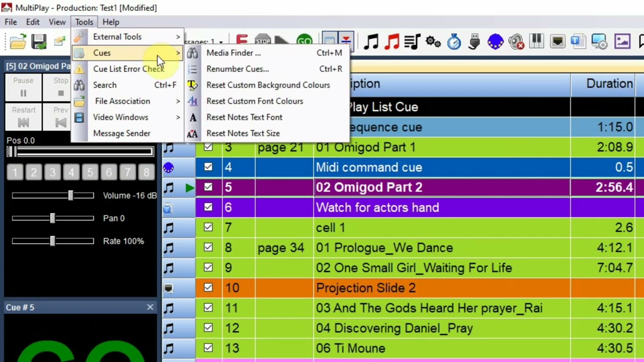Adjust the Volume slider handle
This screenshot has height=362, width=644.
click(70, 196)
